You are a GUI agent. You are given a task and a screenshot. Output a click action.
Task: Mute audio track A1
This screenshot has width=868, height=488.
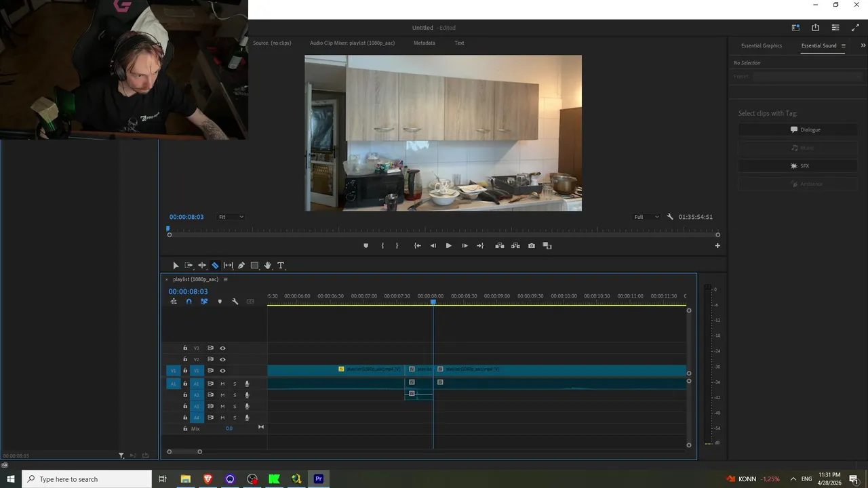[222, 384]
